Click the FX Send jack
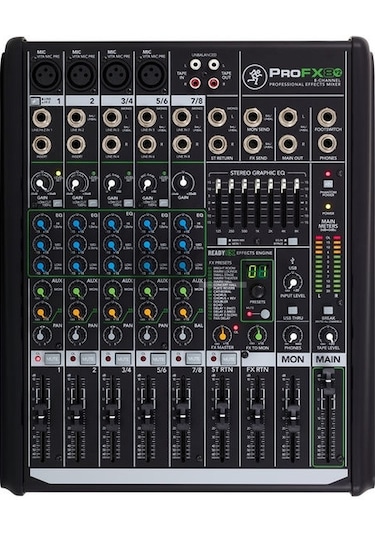This screenshot has height=535, width=375. point(253,144)
